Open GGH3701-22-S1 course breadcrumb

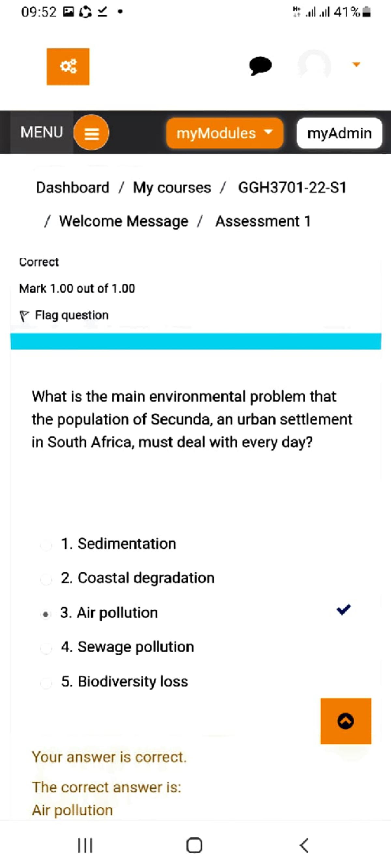(292, 188)
